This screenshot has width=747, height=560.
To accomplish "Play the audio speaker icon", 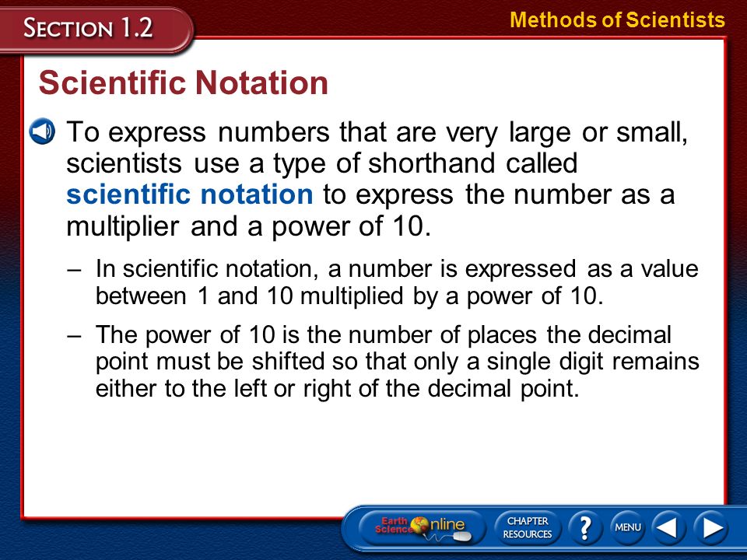I will click(42, 131).
